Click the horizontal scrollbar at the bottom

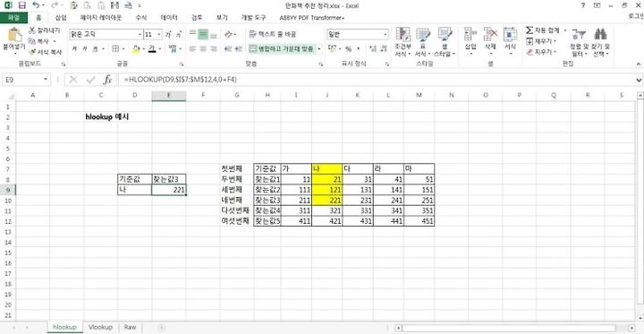point(508,328)
